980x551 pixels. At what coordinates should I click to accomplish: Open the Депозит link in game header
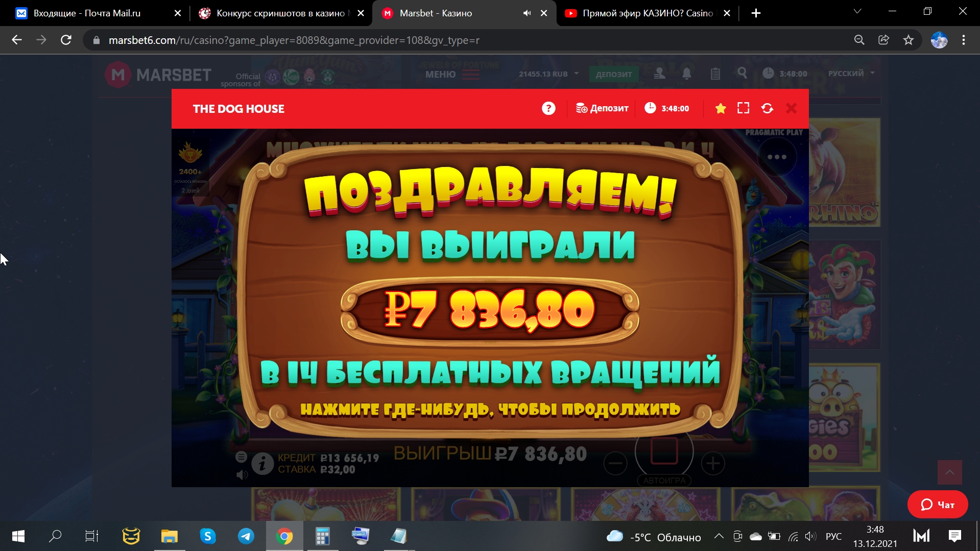[603, 108]
